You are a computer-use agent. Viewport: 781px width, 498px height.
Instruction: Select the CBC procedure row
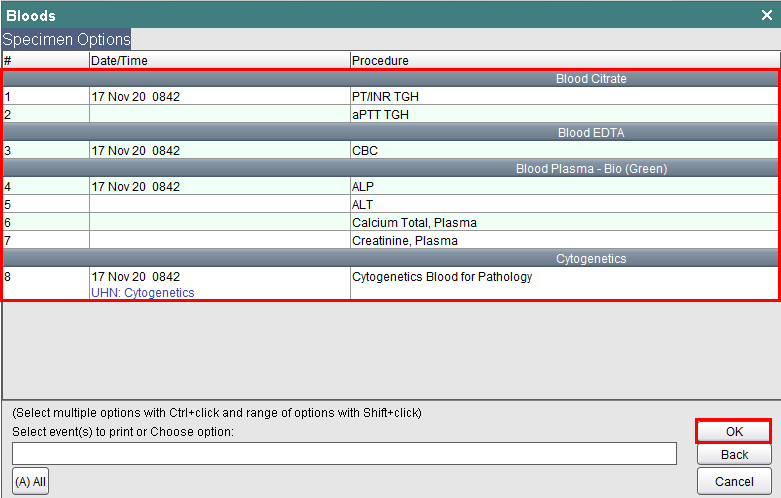click(x=390, y=150)
